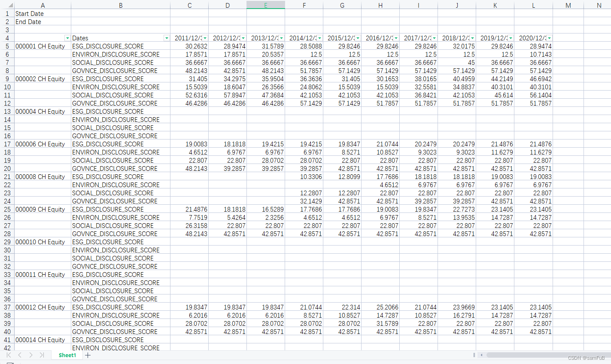
Task: Select column B header
Action: 121,5
